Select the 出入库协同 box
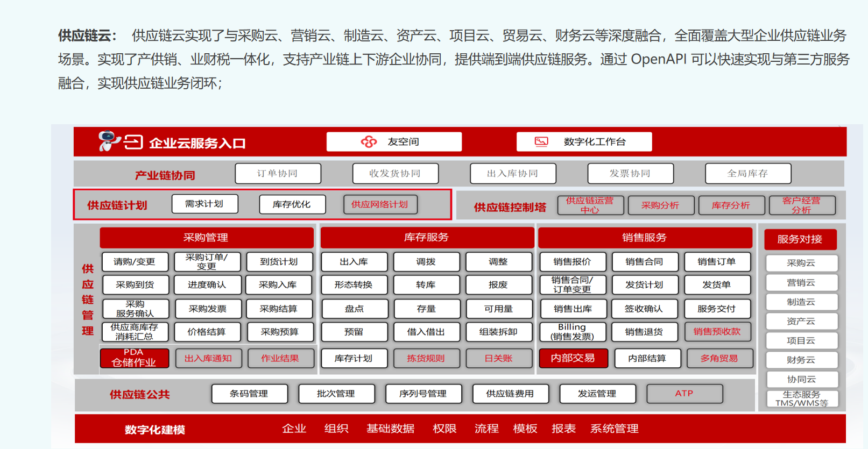 [x=513, y=173]
